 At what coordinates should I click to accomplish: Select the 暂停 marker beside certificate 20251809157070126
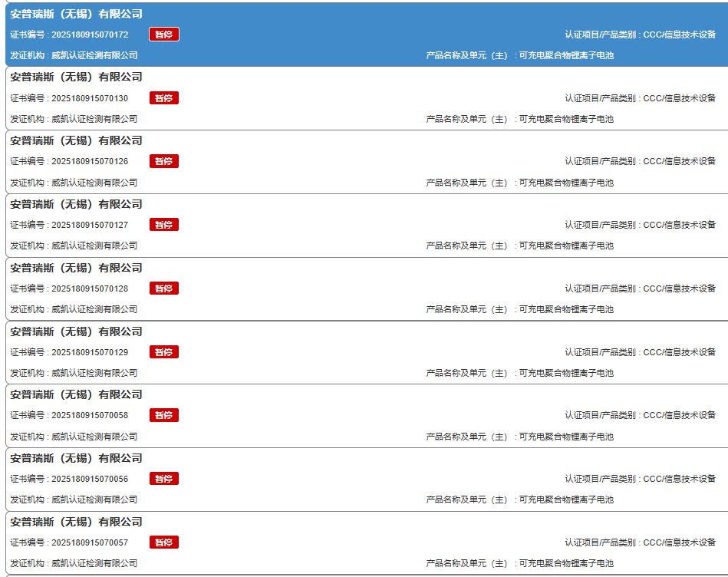click(x=163, y=161)
